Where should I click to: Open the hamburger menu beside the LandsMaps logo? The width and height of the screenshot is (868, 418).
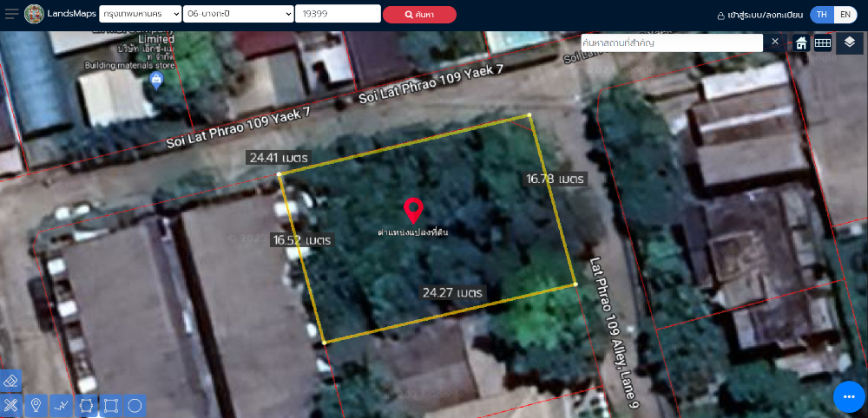pos(11,14)
